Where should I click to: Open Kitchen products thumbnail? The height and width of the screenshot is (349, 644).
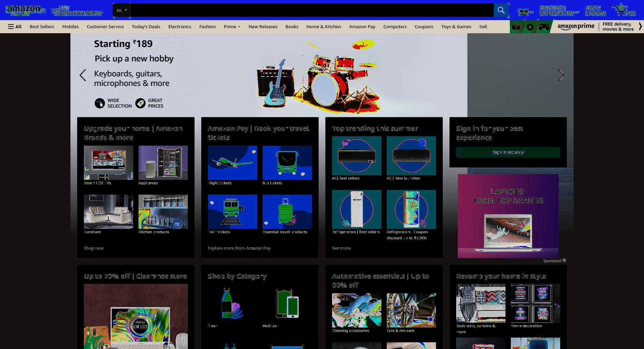point(163,212)
